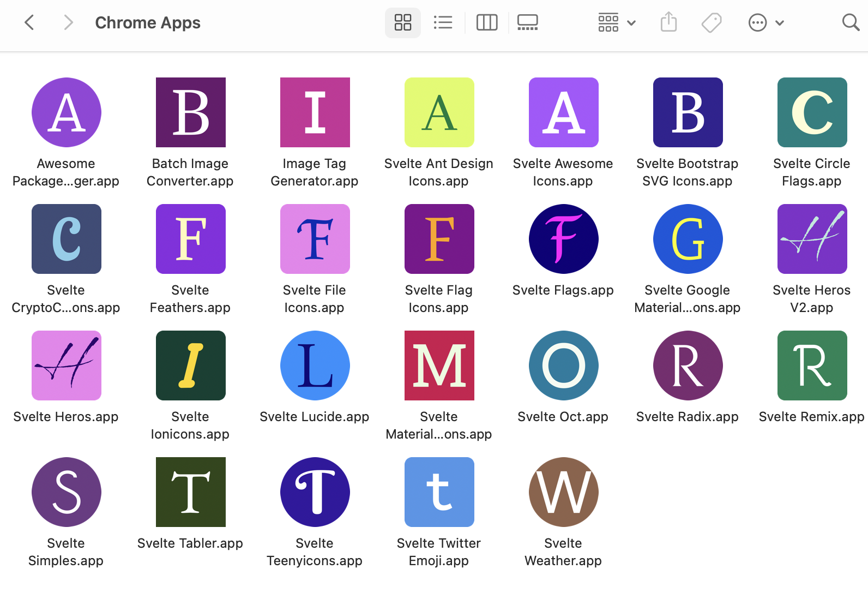Click the 'Svelte Flags.app' file name
The width and height of the screenshot is (868, 599).
click(563, 290)
